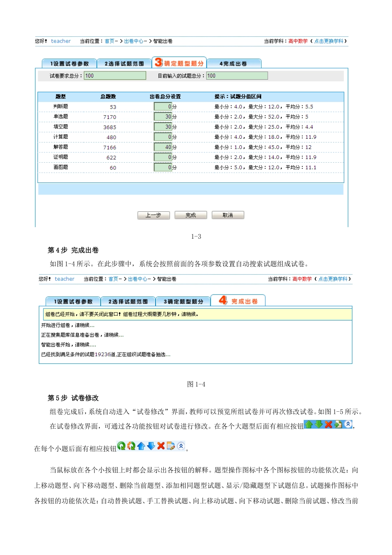
Task: Click status line 正在搜集题库信息准备出卷
Action: [x=82, y=335]
